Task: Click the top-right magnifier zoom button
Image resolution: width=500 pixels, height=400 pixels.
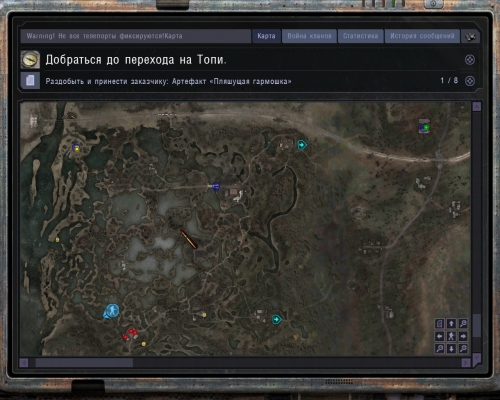Action: [463, 324]
